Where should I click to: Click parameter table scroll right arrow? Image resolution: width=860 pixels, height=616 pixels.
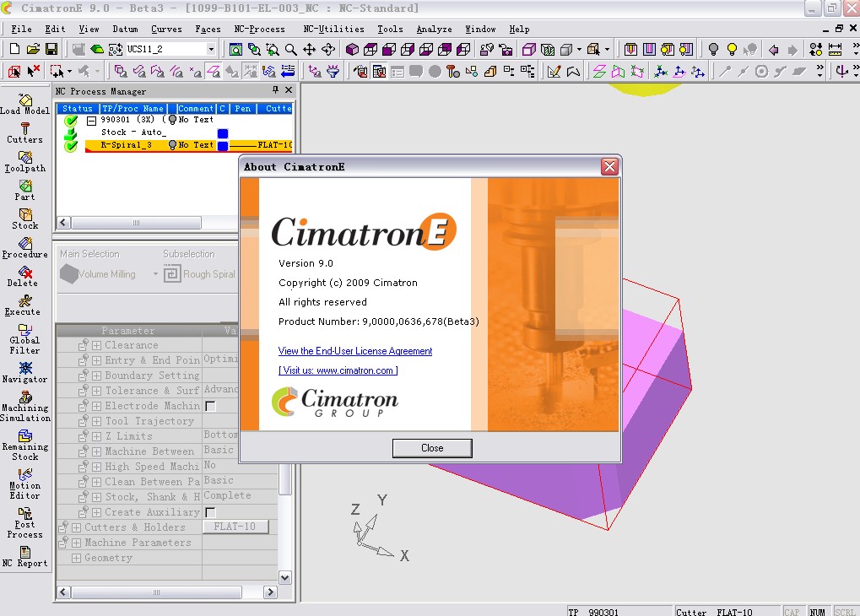coord(270,592)
